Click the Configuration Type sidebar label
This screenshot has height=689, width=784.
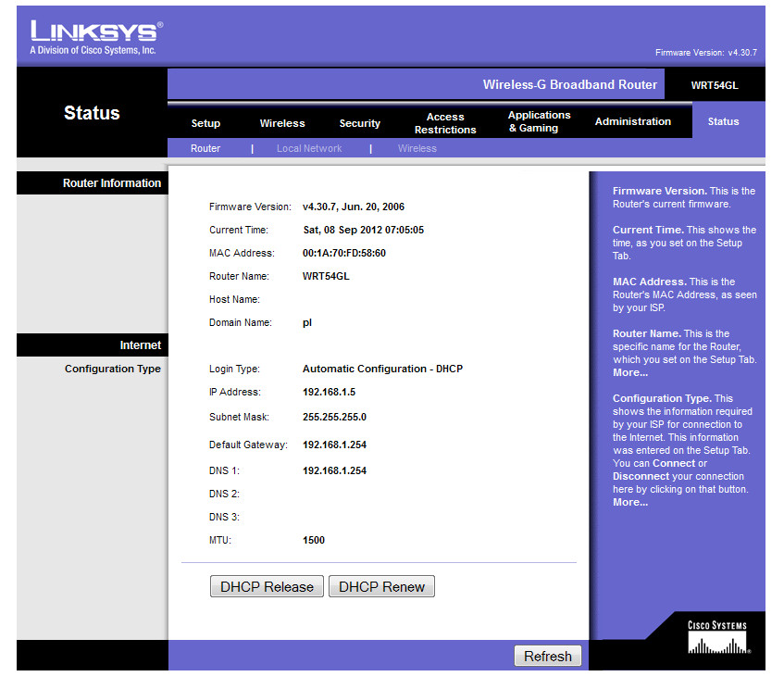pos(113,369)
